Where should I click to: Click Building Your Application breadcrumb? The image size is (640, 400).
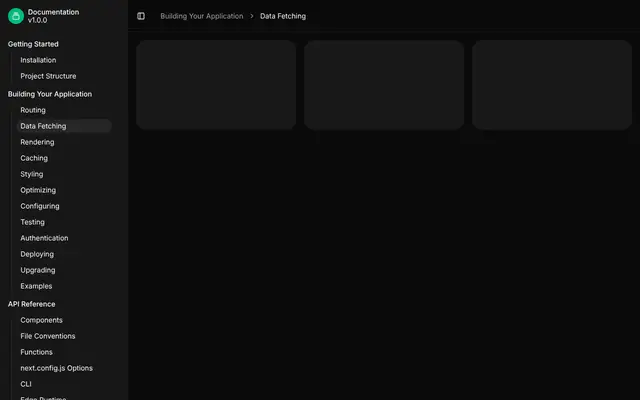point(202,16)
